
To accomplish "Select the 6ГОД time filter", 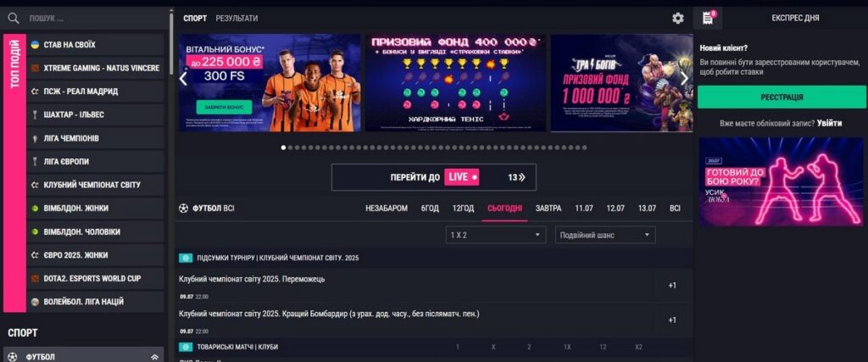I will 430,209.
